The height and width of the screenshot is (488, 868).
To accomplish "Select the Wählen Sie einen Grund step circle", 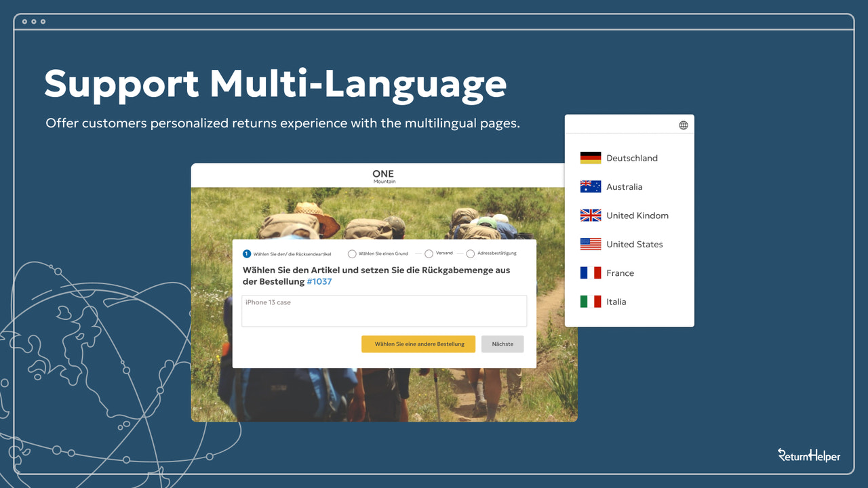I will coord(352,253).
